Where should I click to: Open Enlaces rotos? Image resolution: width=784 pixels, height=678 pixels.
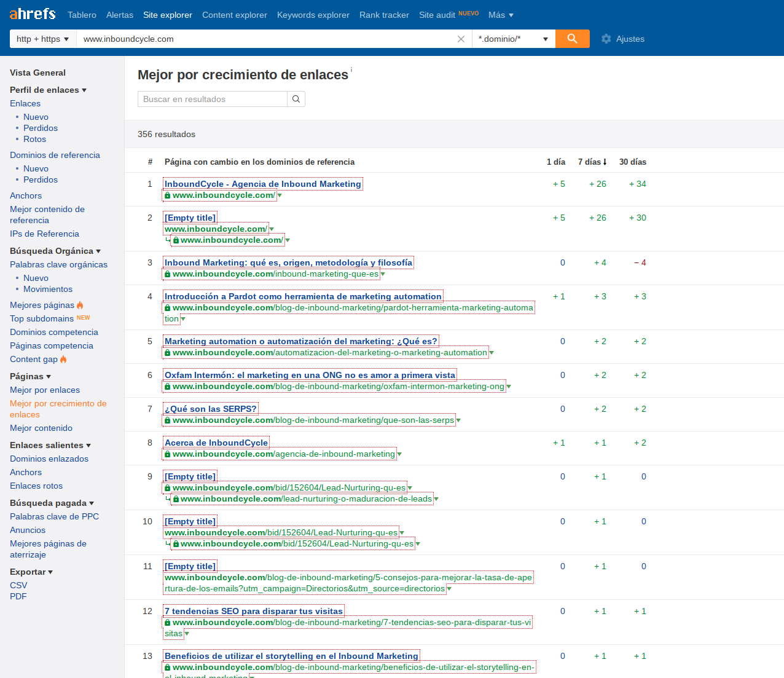click(x=36, y=486)
